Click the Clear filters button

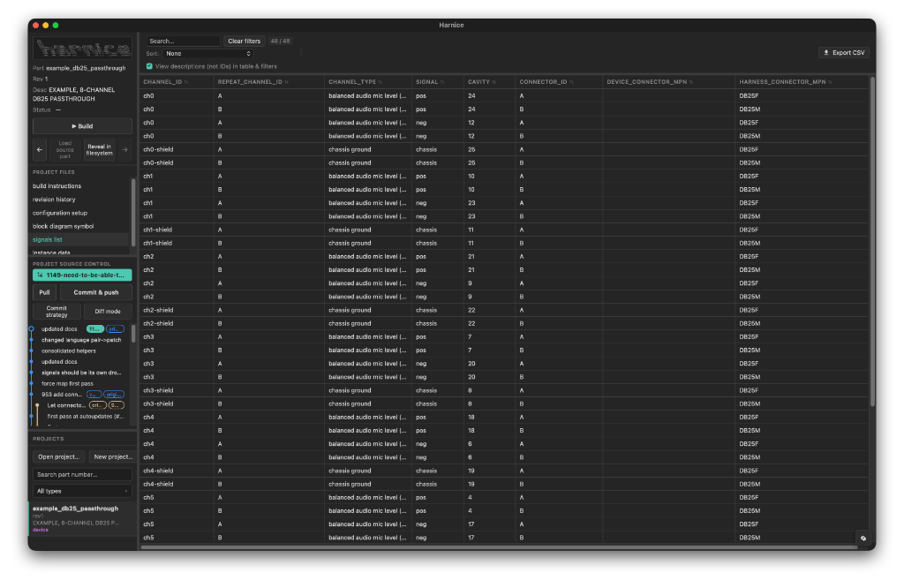(x=244, y=41)
